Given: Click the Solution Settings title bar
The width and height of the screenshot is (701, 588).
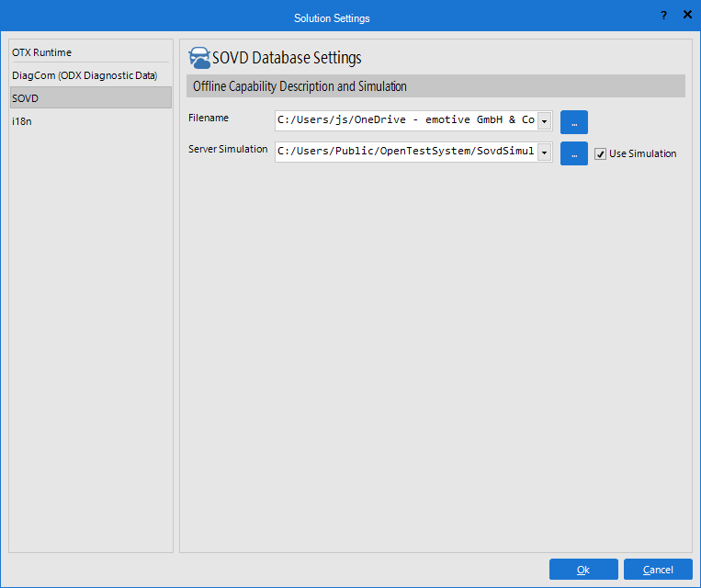Looking at the screenshot, I should pos(332,17).
